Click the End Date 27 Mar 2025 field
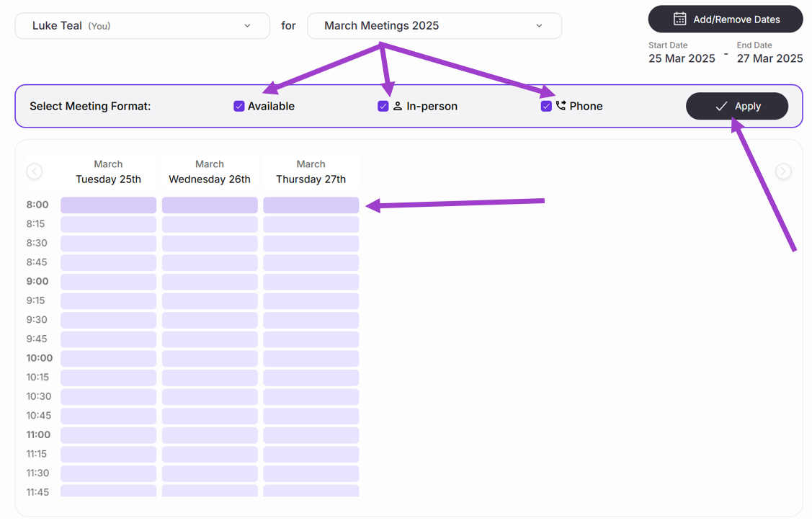Screen dimensions: 812x526 pyautogui.click(x=769, y=58)
